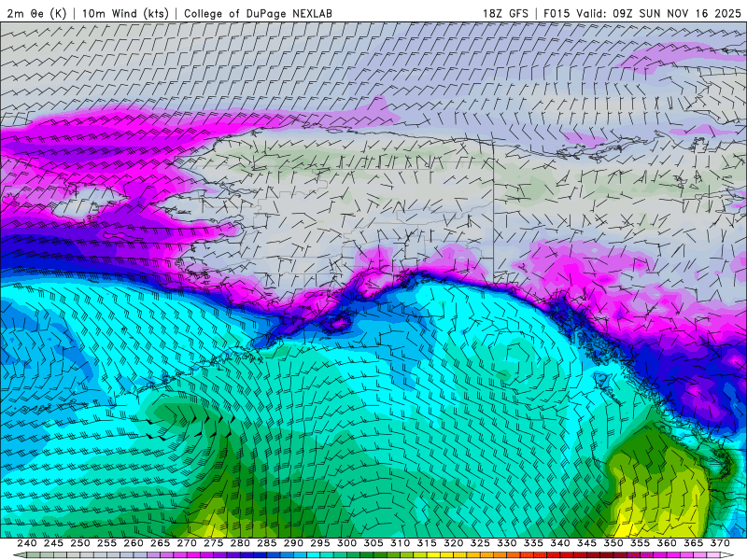747x560 pixels.
Task: Click the 270 value on the color scale
Action: coord(187,543)
